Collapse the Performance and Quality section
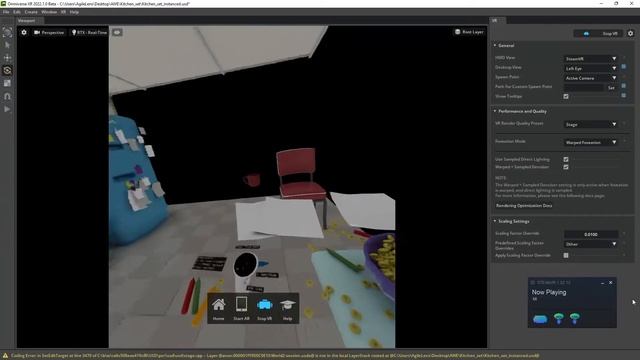The height and width of the screenshot is (360, 640). [495, 111]
